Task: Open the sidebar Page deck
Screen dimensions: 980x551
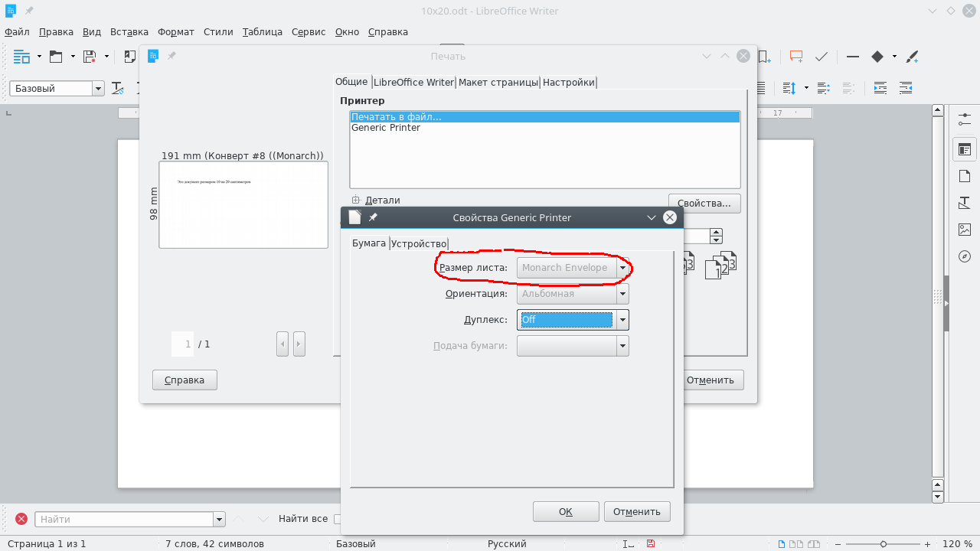Action: click(964, 176)
